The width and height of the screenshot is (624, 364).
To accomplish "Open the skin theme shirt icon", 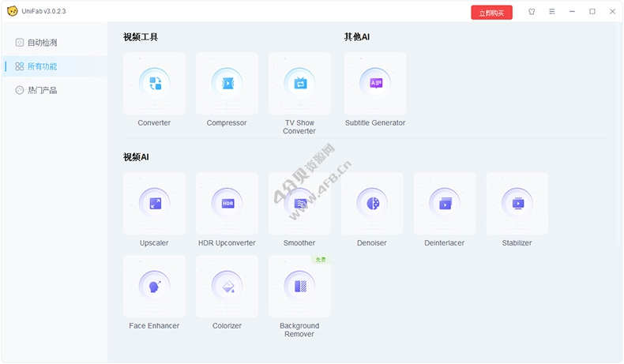I will coord(532,12).
